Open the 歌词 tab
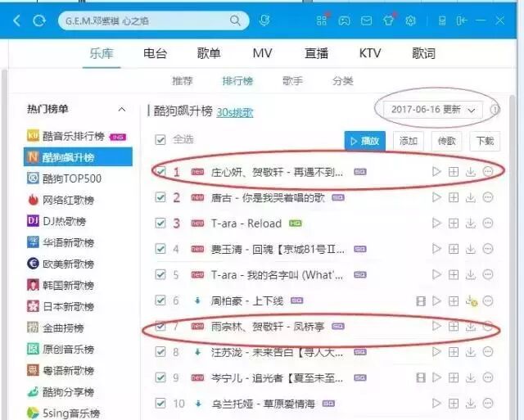 click(423, 53)
